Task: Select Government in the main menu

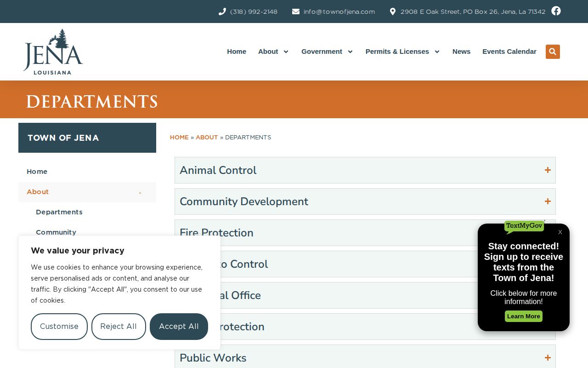Action: tap(322, 52)
